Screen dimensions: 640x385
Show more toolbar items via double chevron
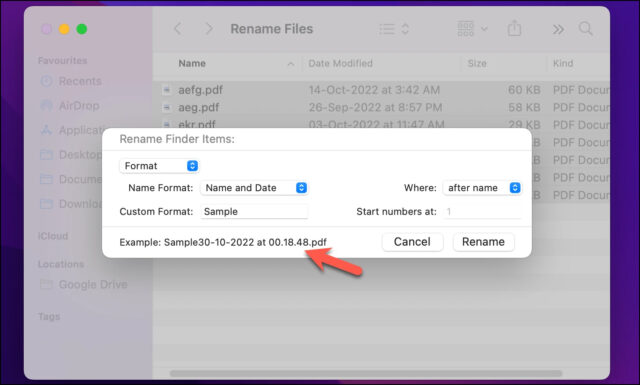coord(558,29)
